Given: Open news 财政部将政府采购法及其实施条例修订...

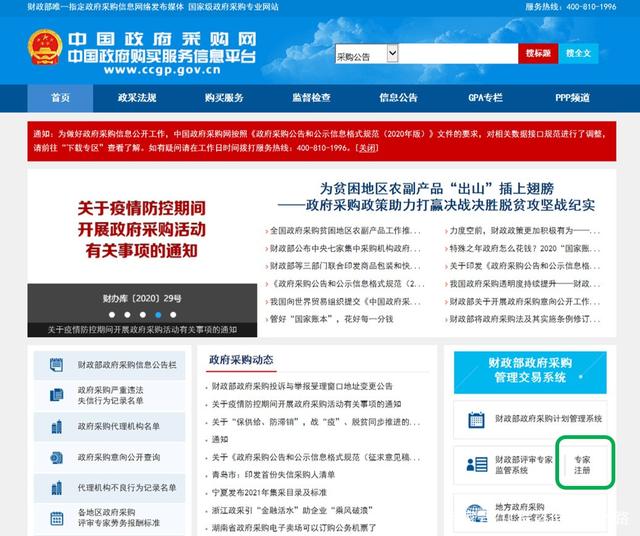Looking at the screenshot, I should tap(524, 319).
